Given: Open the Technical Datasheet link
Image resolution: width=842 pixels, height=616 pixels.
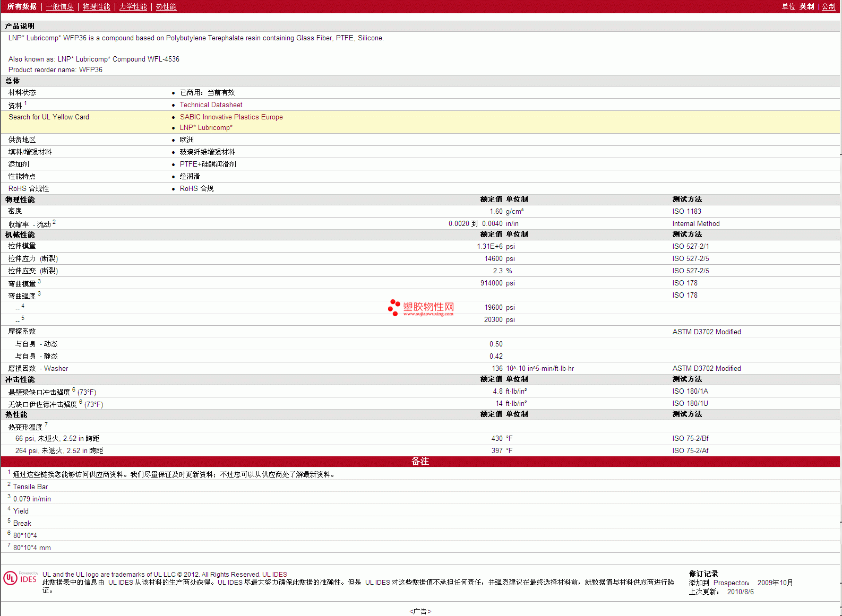Looking at the screenshot, I should [211, 105].
